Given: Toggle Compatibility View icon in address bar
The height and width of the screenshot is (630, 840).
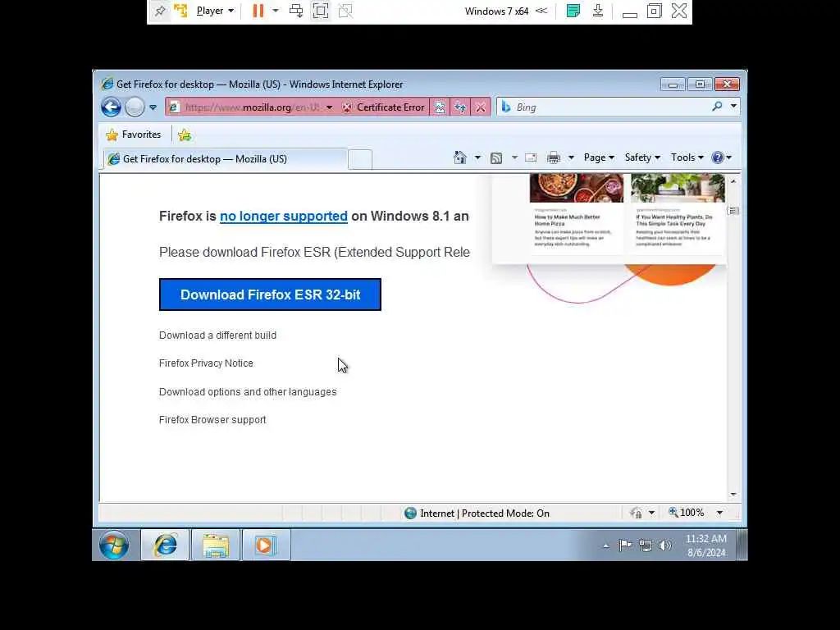Looking at the screenshot, I should [440, 107].
